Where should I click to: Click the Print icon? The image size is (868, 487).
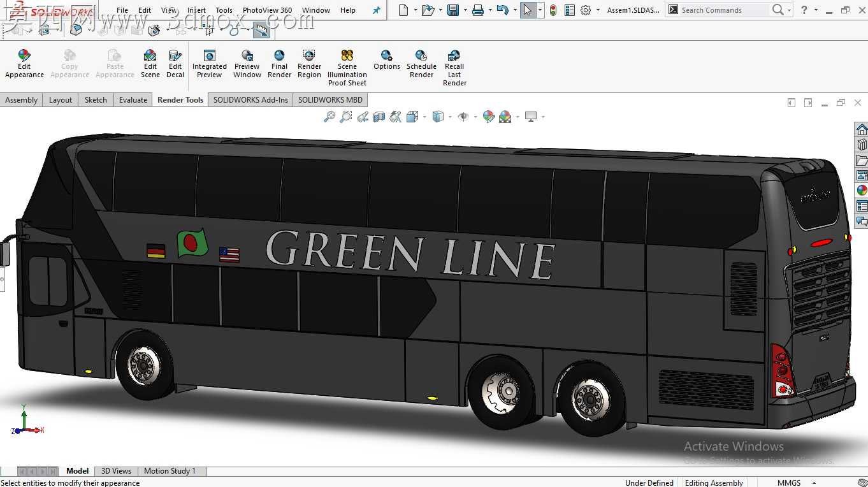[478, 10]
